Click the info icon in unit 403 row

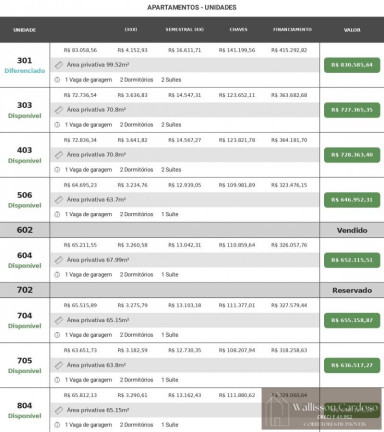click(x=57, y=170)
